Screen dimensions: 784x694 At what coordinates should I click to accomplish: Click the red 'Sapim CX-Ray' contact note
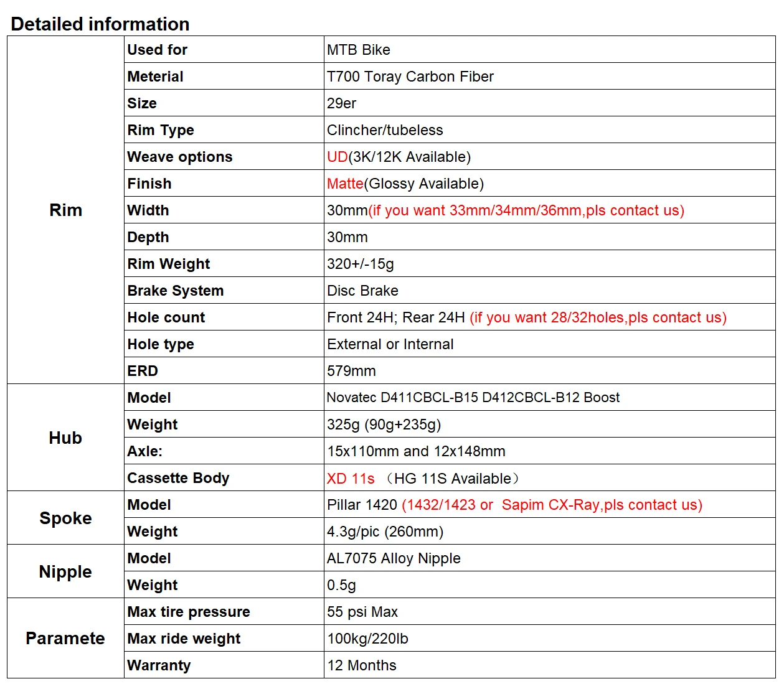552,505
